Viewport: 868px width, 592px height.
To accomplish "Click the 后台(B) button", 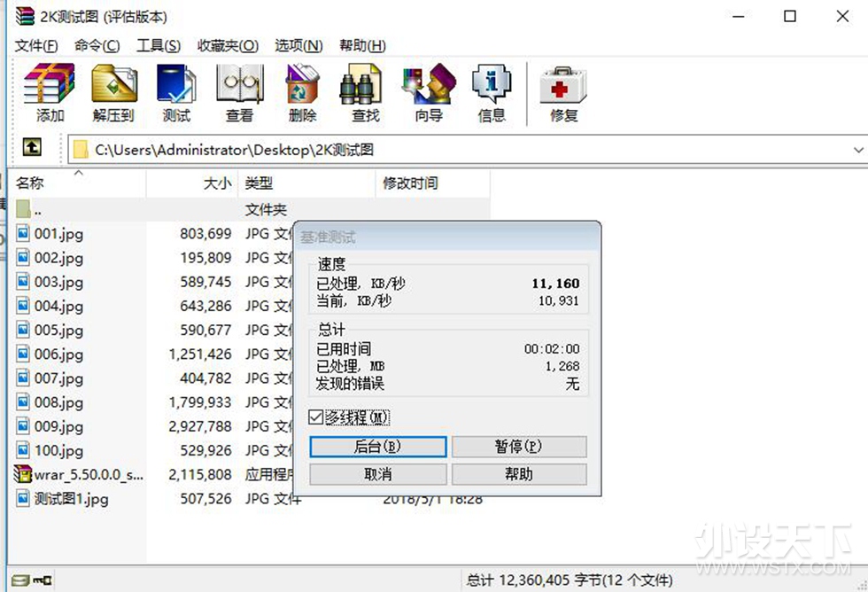I will click(x=378, y=447).
